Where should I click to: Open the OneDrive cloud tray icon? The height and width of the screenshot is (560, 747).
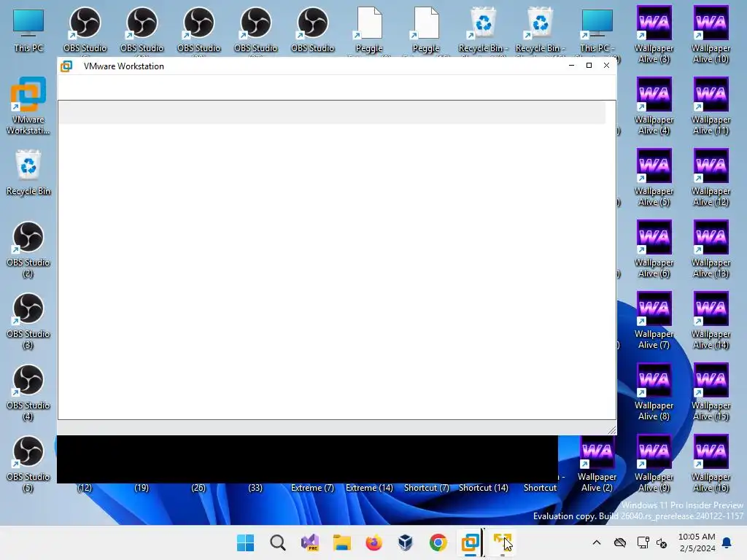620,542
